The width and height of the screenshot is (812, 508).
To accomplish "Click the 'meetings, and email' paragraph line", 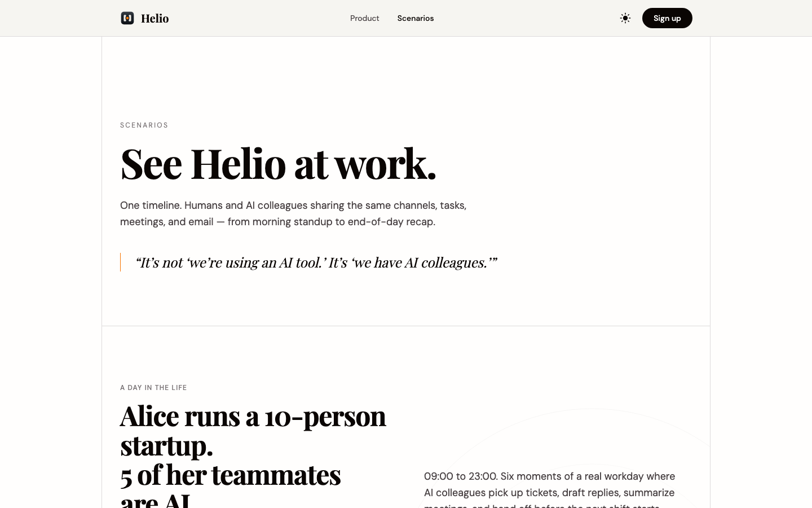I will pos(277,222).
